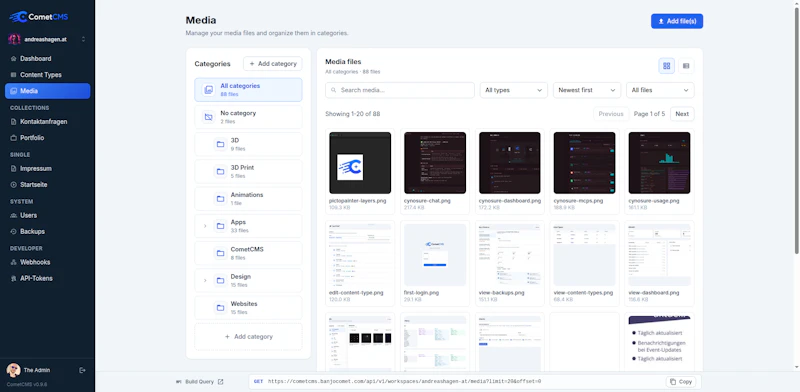Select the Apps category folder icon

pos(220,226)
